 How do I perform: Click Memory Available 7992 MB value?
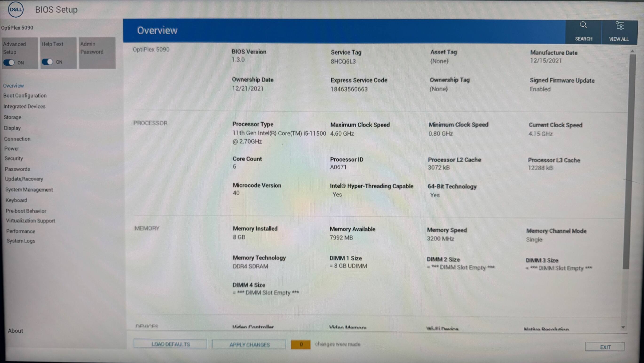pyautogui.click(x=341, y=238)
